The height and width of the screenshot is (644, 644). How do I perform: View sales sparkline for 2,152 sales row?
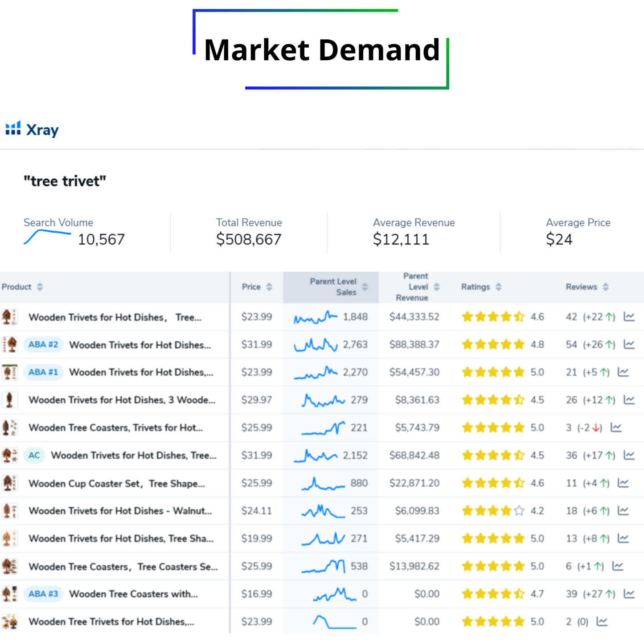point(316,455)
